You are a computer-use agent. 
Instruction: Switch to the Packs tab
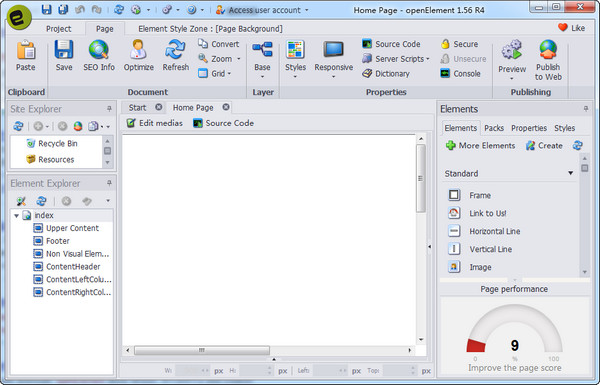click(x=494, y=128)
